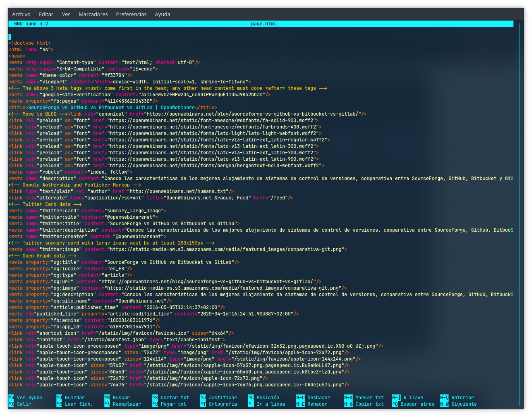The height and width of the screenshot is (417, 532).
Task: Click the fa-solid-900.woff2 preload line
Action: (x=164, y=120)
